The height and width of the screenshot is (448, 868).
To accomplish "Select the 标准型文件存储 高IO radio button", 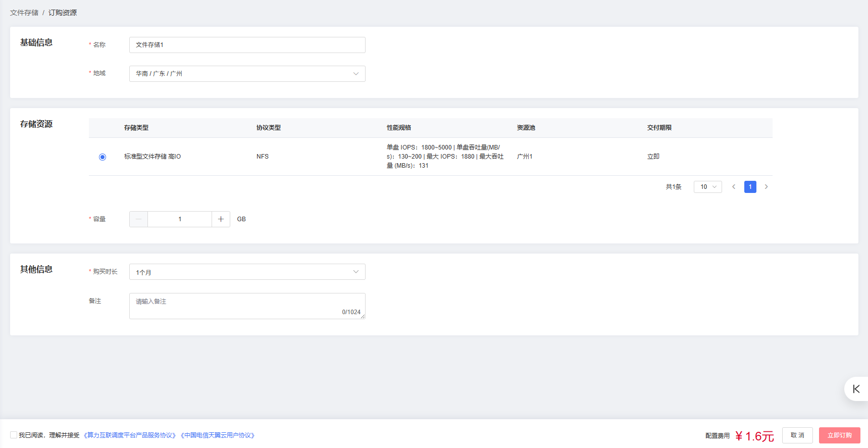I will tap(103, 157).
